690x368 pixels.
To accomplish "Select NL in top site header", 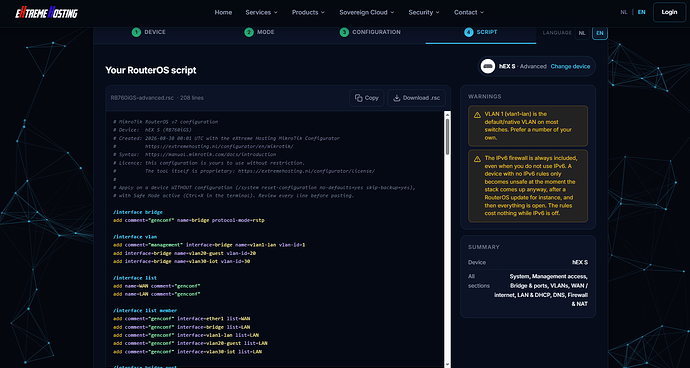I will tap(624, 12).
